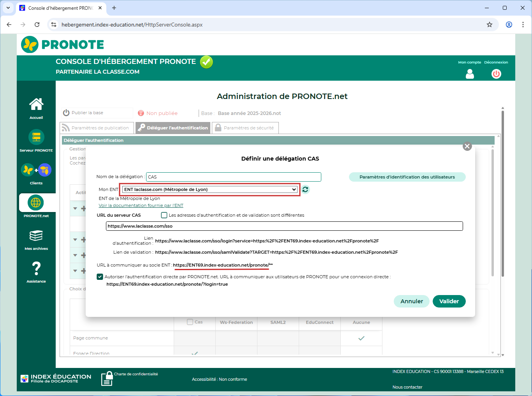Open Assistance question mark icon
The image size is (532, 396).
(x=36, y=268)
